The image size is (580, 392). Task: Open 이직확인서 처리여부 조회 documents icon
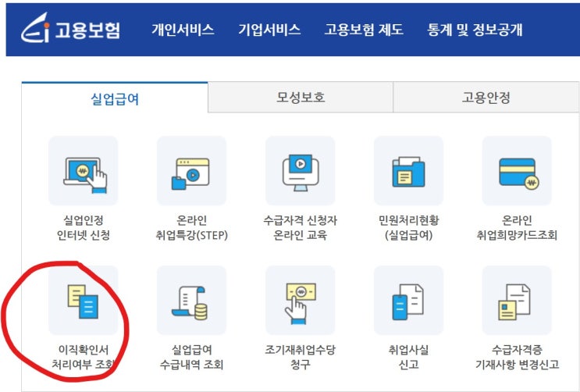pyautogui.click(x=84, y=300)
